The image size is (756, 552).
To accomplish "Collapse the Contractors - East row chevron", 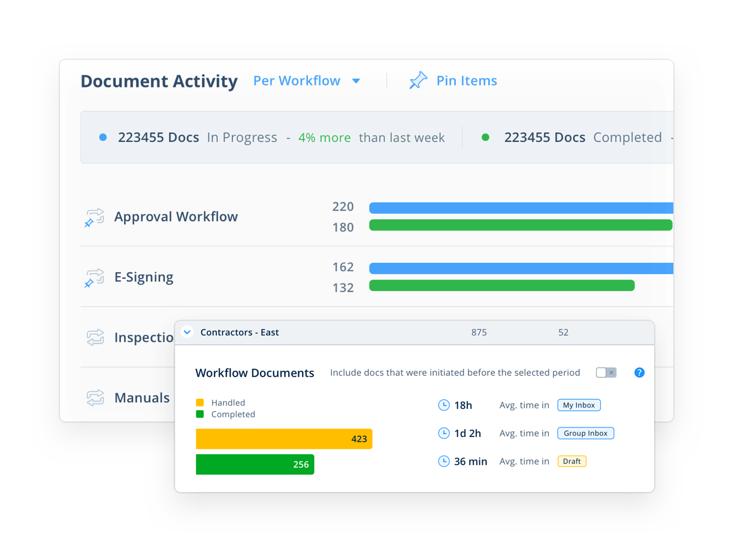I will (x=188, y=332).
